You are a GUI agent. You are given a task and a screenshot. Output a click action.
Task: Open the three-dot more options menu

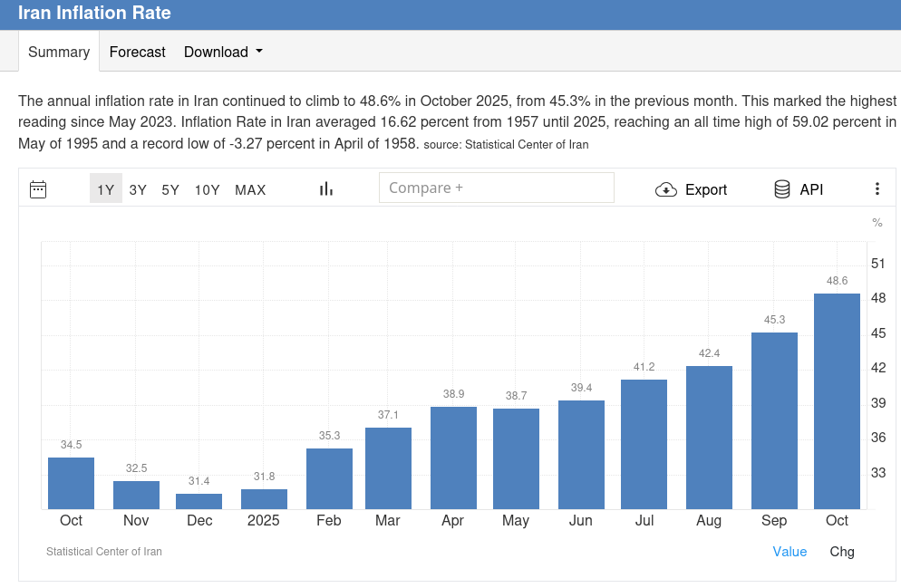pyautogui.click(x=877, y=189)
